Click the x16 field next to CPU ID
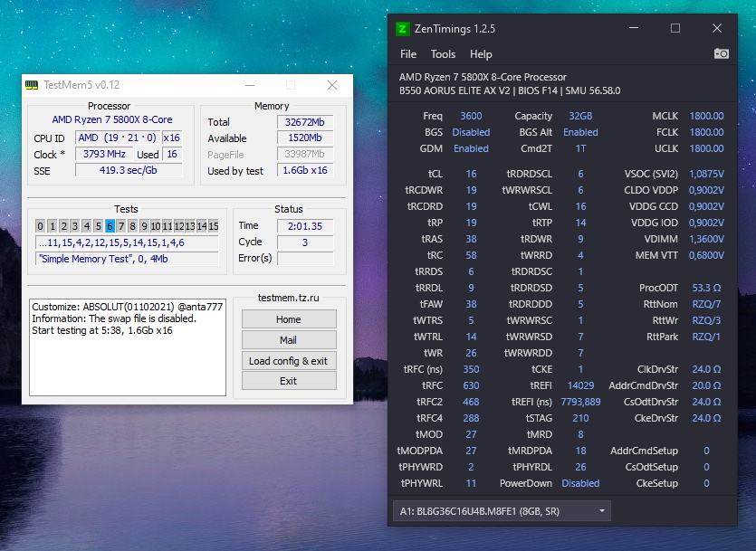This screenshot has height=551, width=756. 172,138
